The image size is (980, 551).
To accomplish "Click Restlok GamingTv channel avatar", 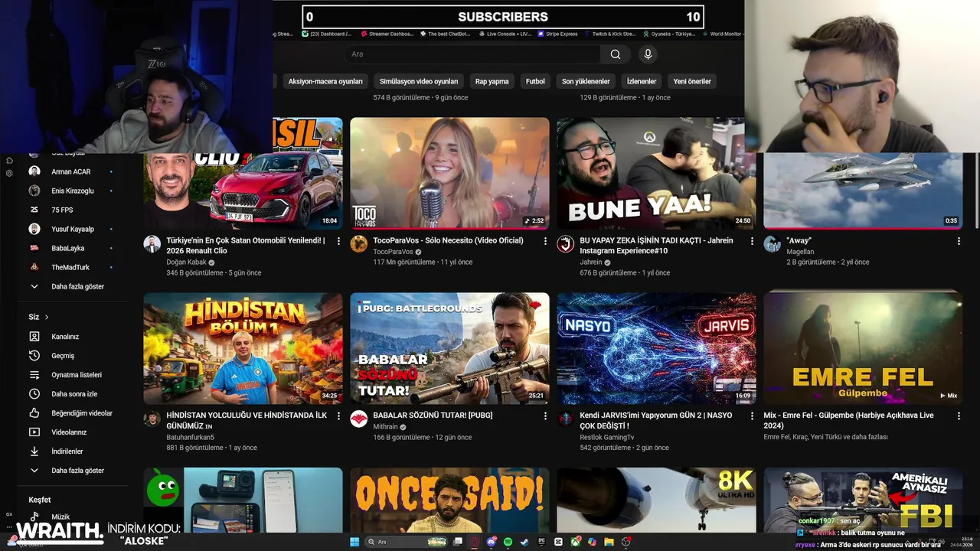I will click(566, 419).
